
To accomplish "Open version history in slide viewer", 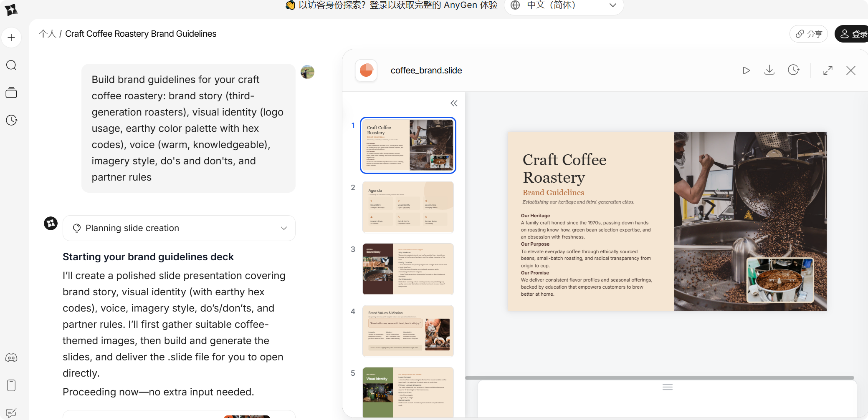I will (793, 70).
